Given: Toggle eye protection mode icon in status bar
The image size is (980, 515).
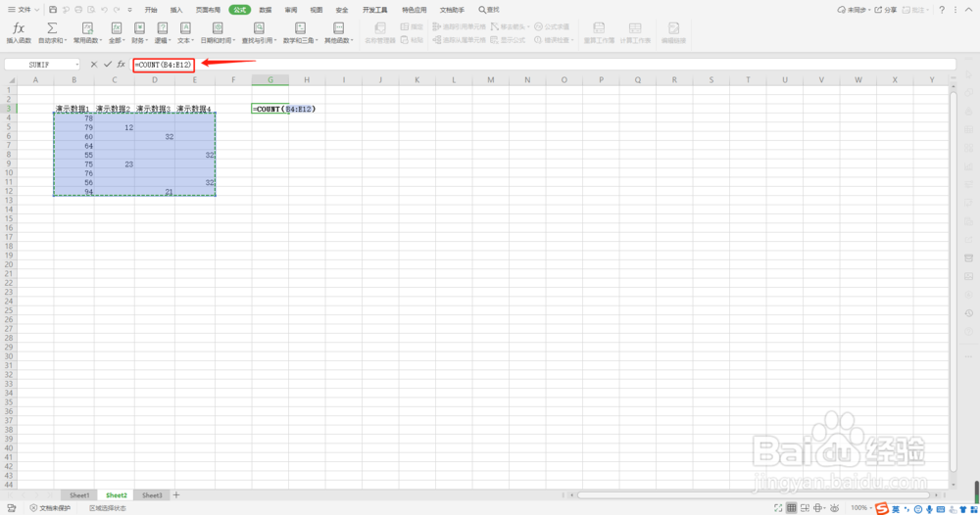Looking at the screenshot, I should 834,508.
